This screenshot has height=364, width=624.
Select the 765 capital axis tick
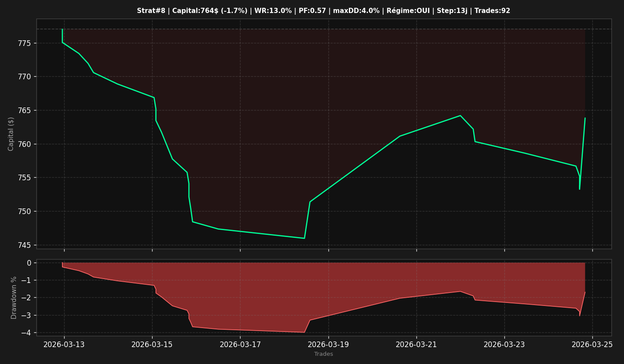pos(25,110)
